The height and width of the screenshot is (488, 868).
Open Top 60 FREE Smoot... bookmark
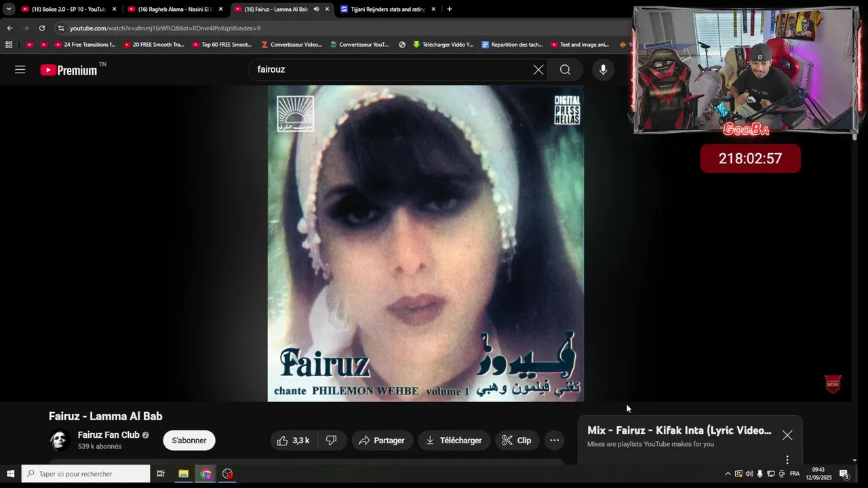pos(222,45)
